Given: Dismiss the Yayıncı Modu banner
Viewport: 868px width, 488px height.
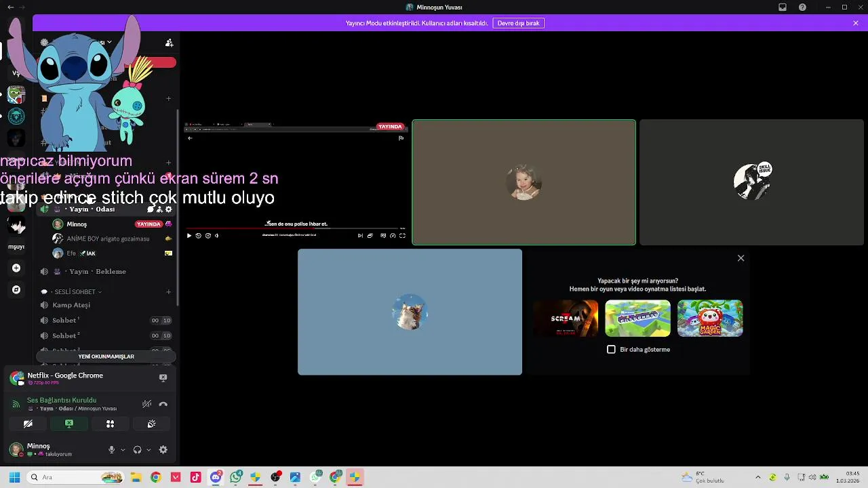Looking at the screenshot, I should 856,23.
